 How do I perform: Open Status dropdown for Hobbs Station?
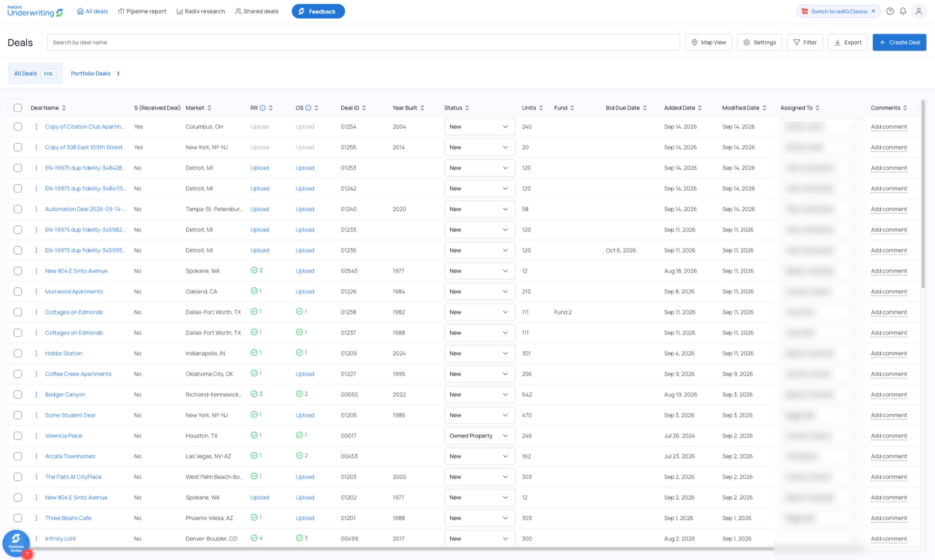pyautogui.click(x=480, y=353)
